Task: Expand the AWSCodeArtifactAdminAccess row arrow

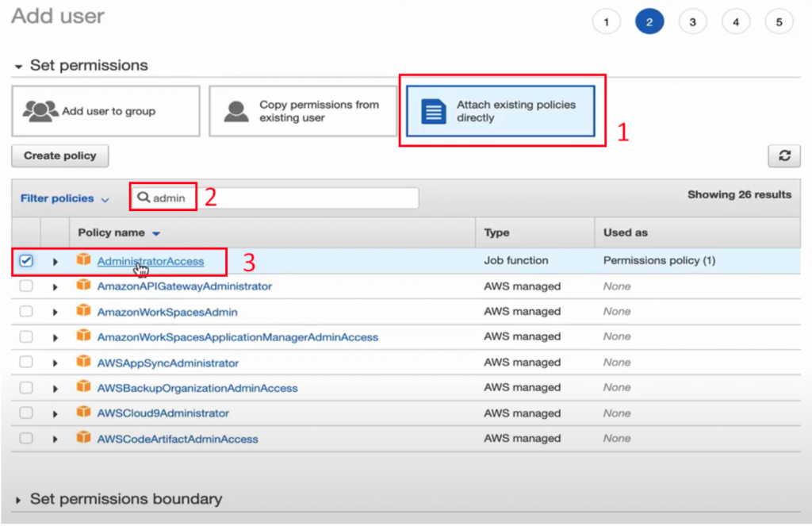Action: coord(55,440)
